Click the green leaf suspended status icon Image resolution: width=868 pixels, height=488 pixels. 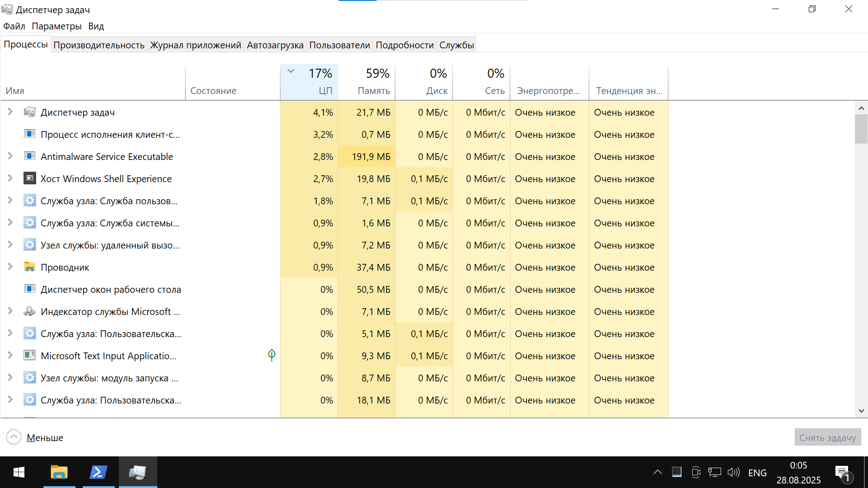[271, 355]
